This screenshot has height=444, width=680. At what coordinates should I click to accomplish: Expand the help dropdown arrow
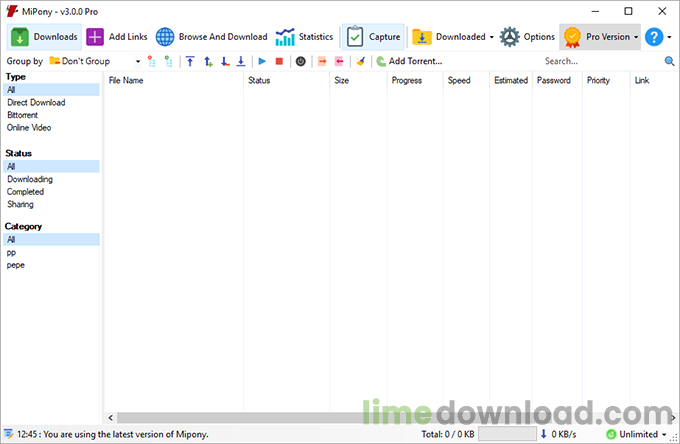(669, 37)
